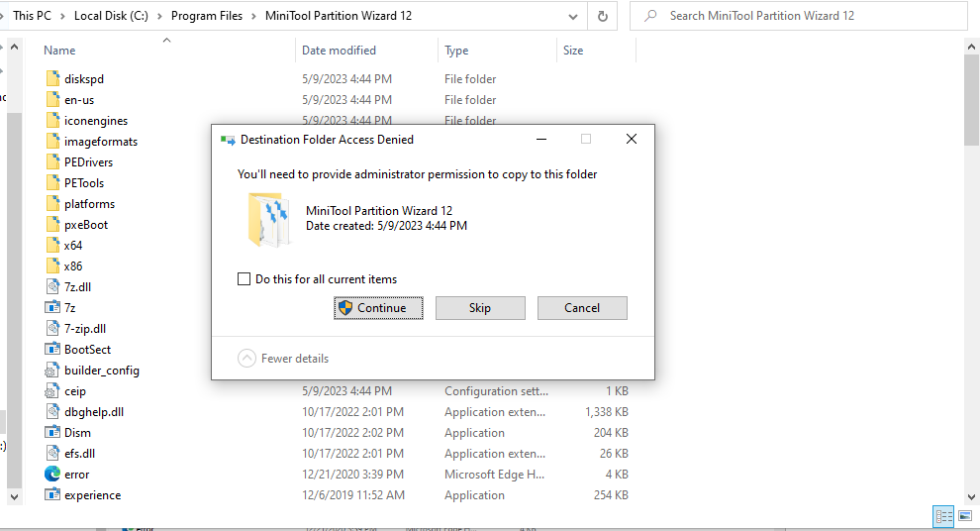The height and width of the screenshot is (531, 980).
Task: Select the 7z application icon
Action: 52,308
